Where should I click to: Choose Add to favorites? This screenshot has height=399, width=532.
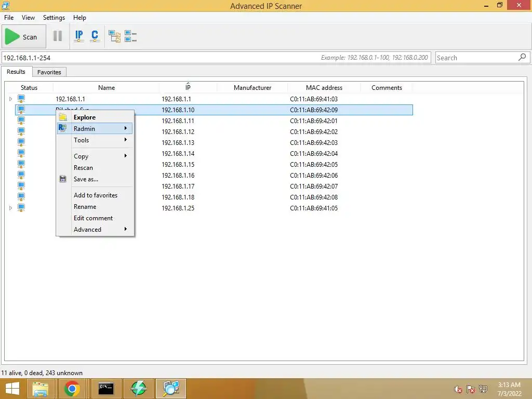pos(95,195)
